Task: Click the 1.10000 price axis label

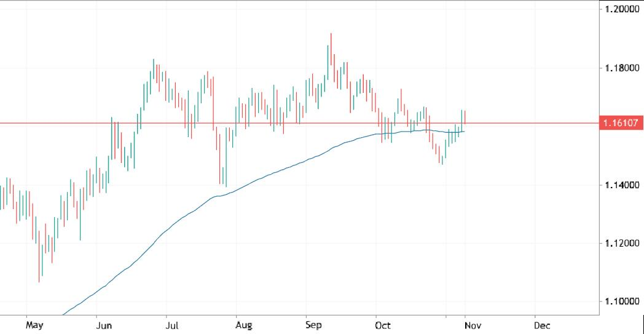Action: point(622,302)
